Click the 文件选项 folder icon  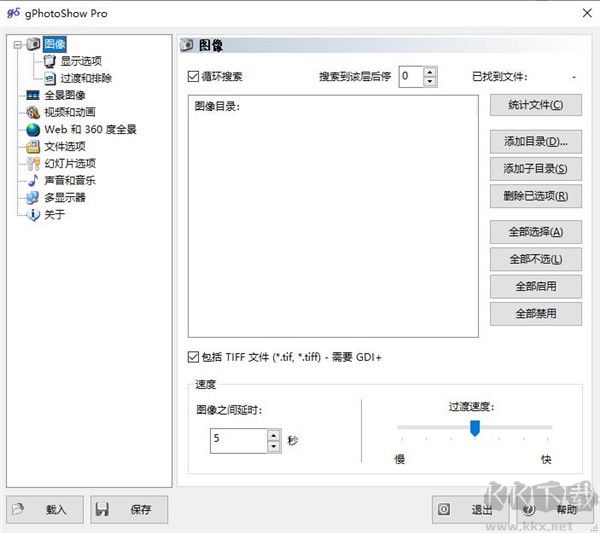(x=33, y=146)
